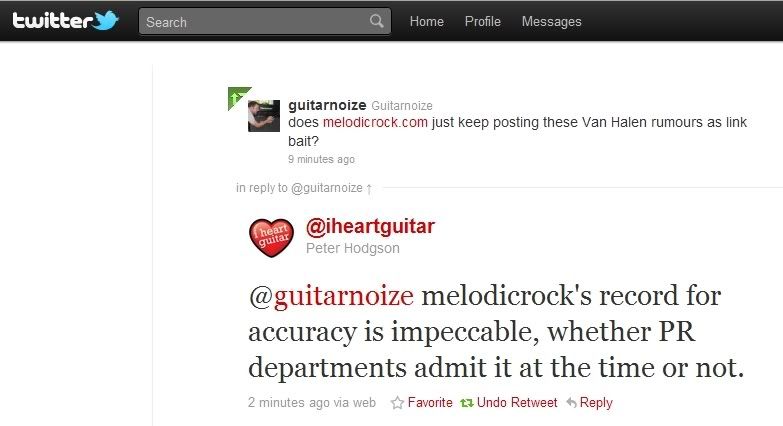The width and height of the screenshot is (783, 426).
Task: Mark the tweet as Favorite
Action: coord(430,403)
